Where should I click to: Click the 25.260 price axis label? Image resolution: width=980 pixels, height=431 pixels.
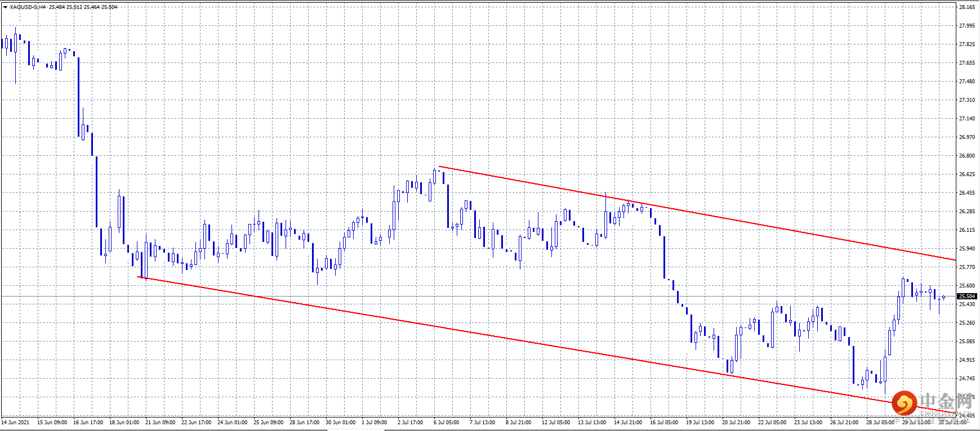[967, 323]
